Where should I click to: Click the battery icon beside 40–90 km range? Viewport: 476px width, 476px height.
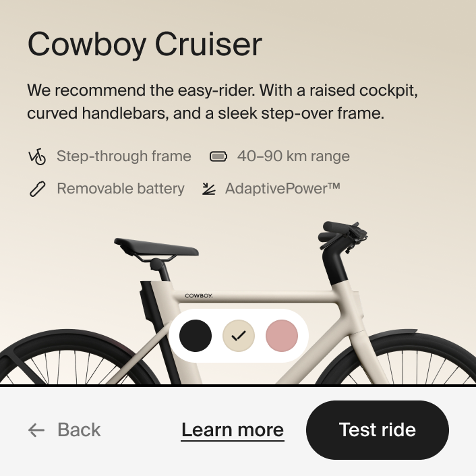pos(218,157)
